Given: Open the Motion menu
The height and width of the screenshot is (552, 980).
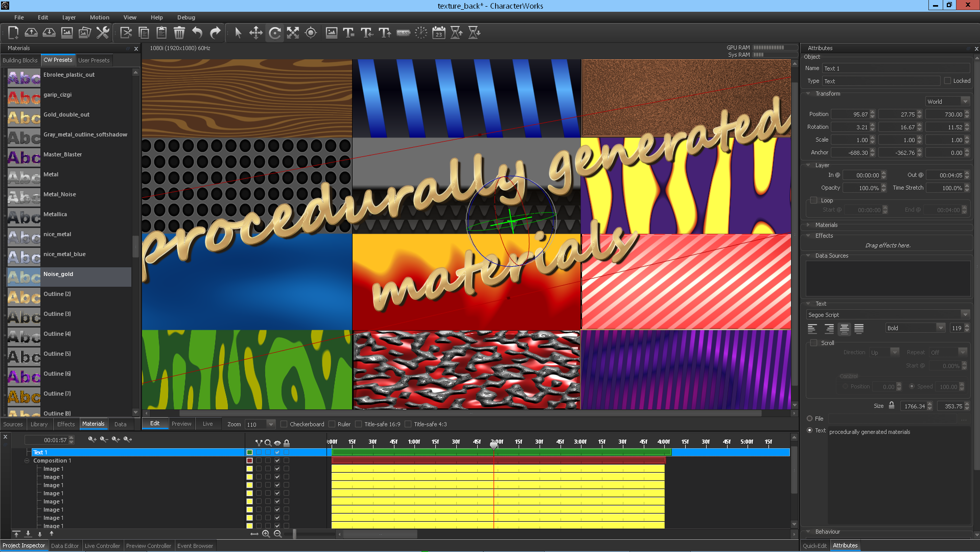Looking at the screenshot, I should [99, 17].
